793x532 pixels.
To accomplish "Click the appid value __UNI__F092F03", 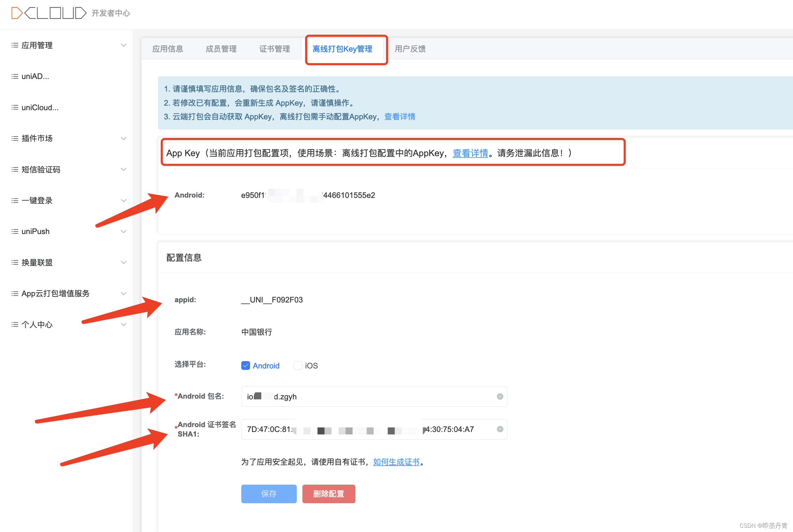I will pos(272,300).
